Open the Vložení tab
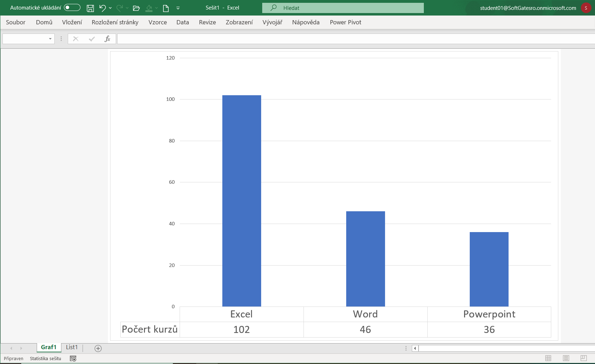The image size is (595, 364). 72,22
